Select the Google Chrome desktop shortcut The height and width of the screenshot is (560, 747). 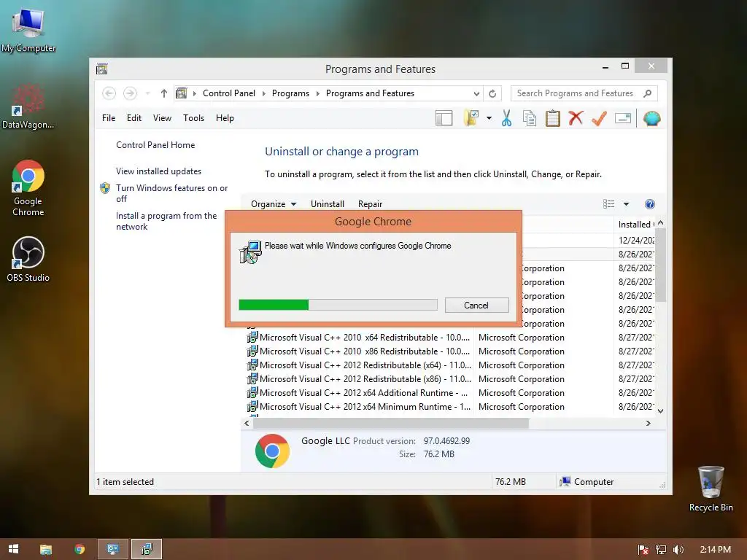[x=28, y=189]
